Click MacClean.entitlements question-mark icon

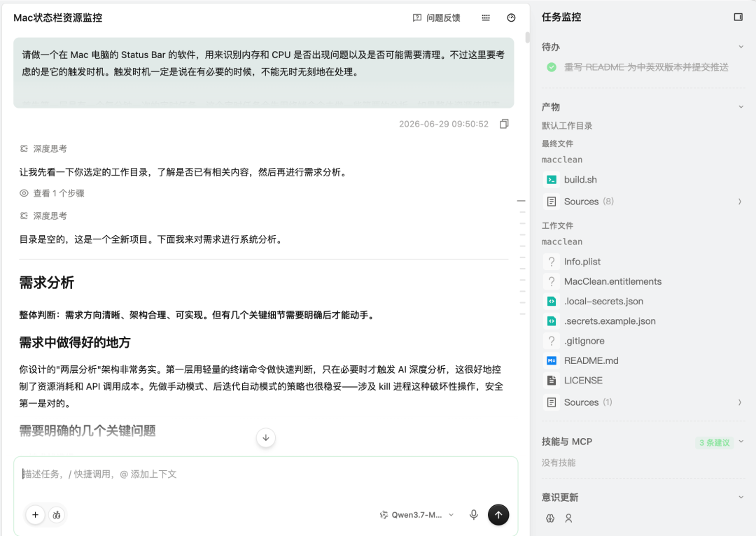tap(552, 281)
